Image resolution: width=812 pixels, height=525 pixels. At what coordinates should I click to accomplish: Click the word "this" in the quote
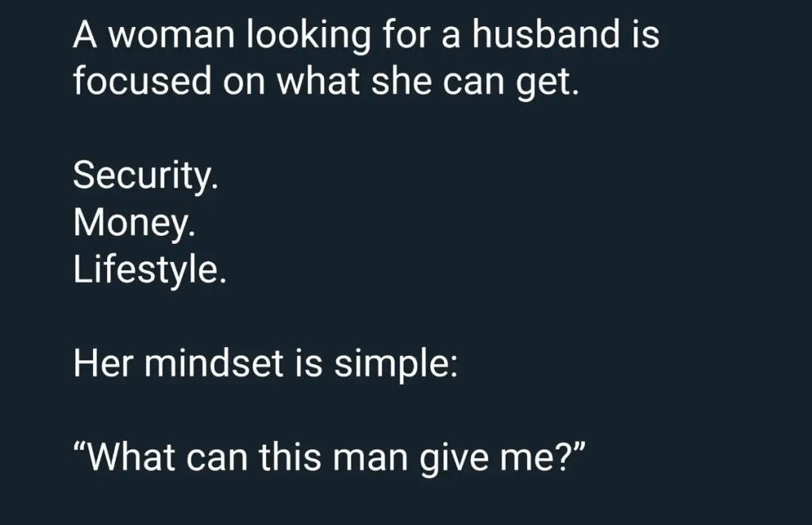tap(317, 458)
